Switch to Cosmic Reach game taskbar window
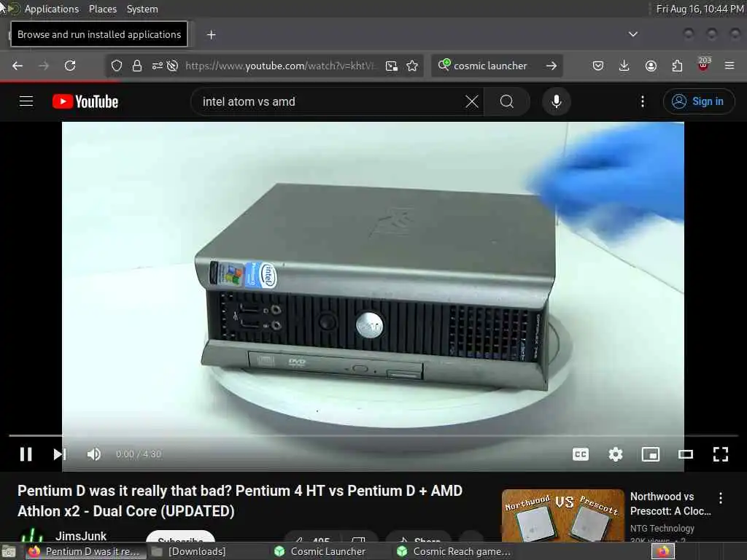The image size is (747, 560). tap(452, 551)
